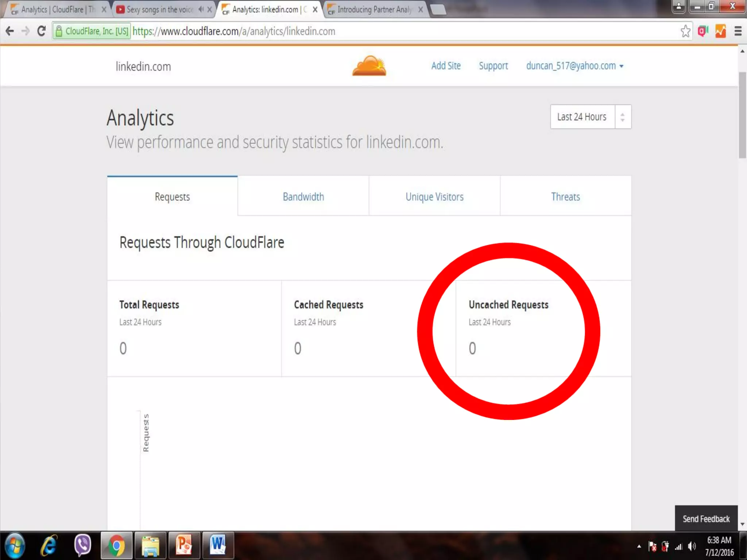Screen dimensions: 747x560
Task: Open the Chrome hamburger menu
Action: pos(738,31)
